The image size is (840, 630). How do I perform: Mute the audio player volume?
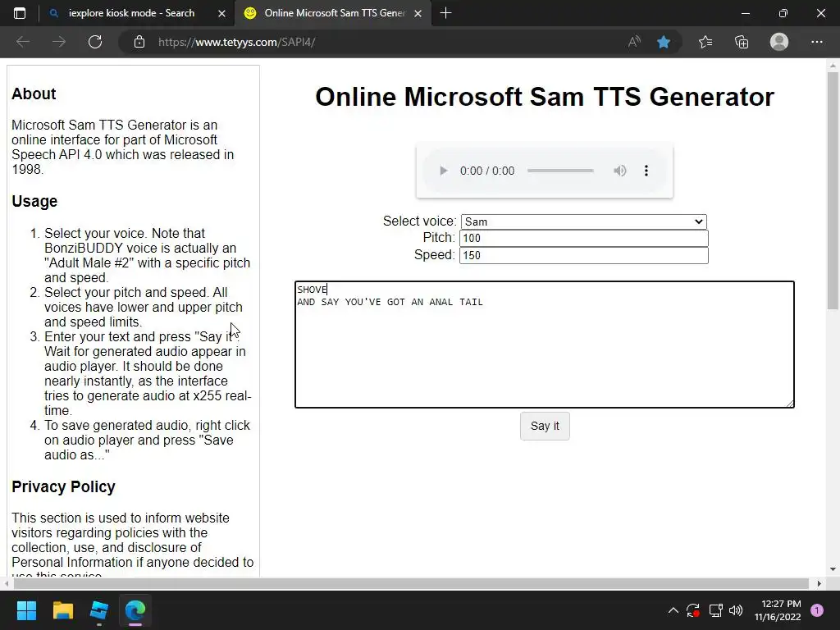[620, 171]
